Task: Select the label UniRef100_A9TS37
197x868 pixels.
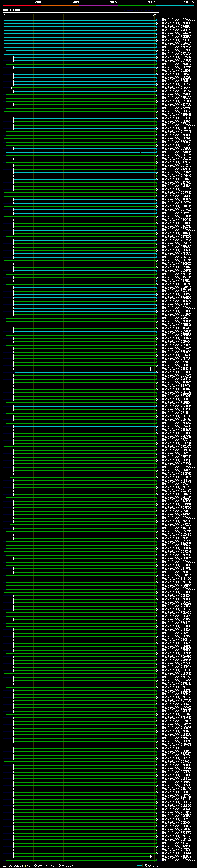Action: click(x=177, y=50)
